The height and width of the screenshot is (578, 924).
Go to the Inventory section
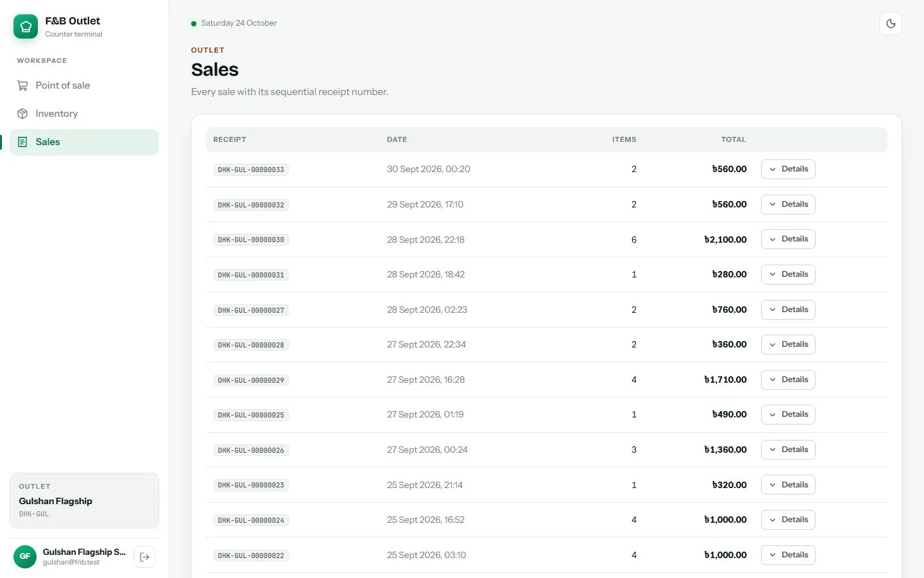pos(84,114)
